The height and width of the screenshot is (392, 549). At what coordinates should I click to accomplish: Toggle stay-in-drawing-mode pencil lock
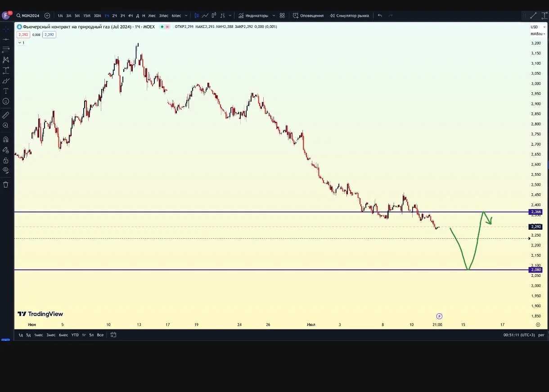coord(6,150)
